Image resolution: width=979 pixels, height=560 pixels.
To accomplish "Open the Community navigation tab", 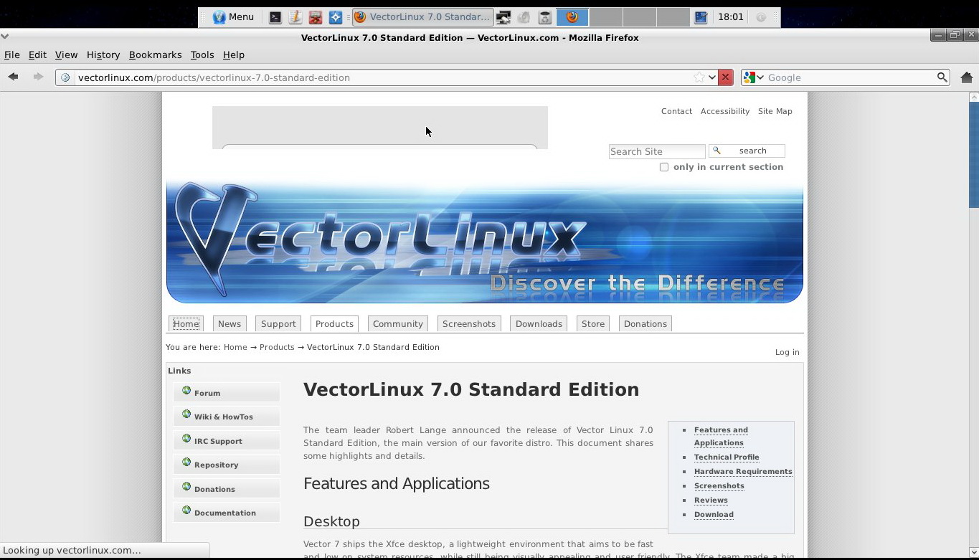I will point(398,323).
